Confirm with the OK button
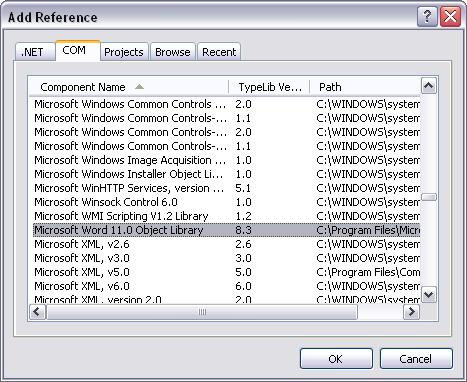The image size is (467, 382). tap(336, 359)
